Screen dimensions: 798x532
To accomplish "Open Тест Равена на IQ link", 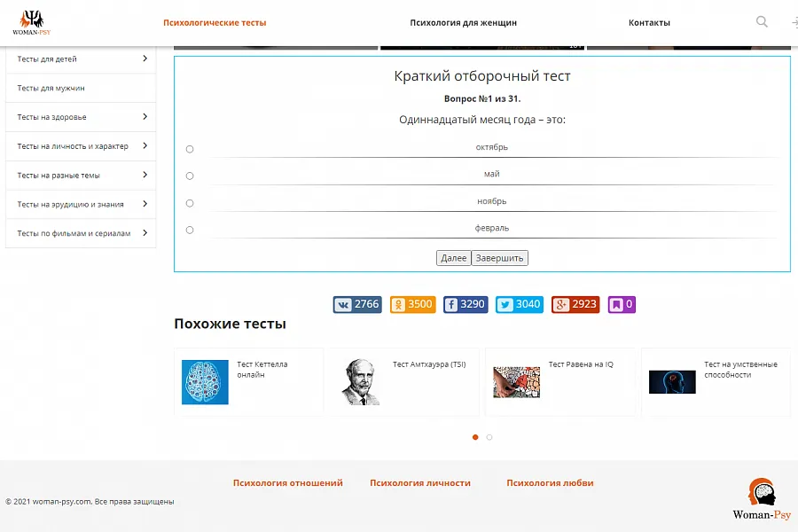I will (x=581, y=364).
